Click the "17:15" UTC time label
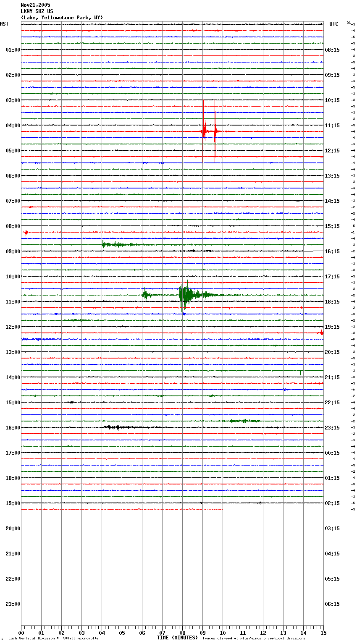Viewport: 357px width, 644px height. click(332, 277)
